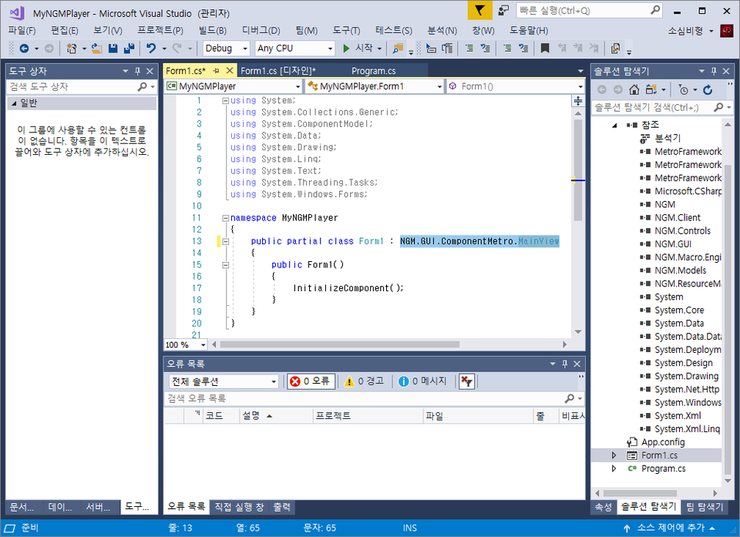Image resolution: width=740 pixels, height=537 pixels.
Task: Open the 디버그(D) menu
Action: [261, 31]
